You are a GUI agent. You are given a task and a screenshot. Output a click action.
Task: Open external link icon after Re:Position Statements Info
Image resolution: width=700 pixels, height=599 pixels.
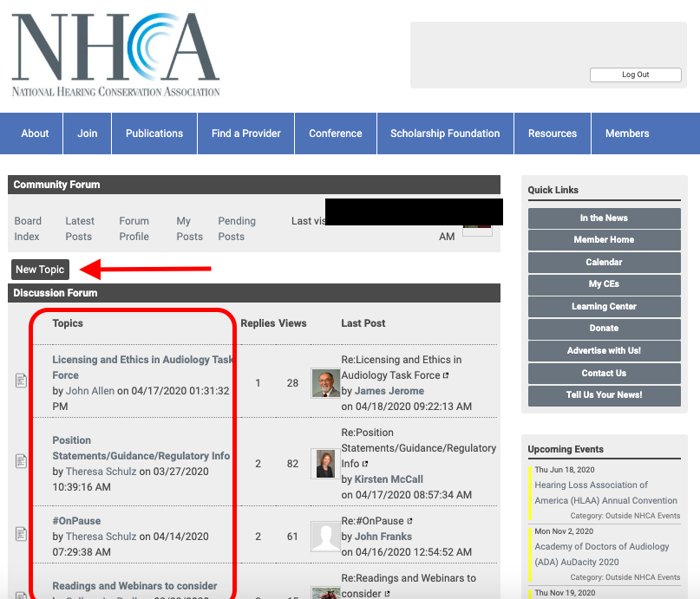click(x=364, y=464)
